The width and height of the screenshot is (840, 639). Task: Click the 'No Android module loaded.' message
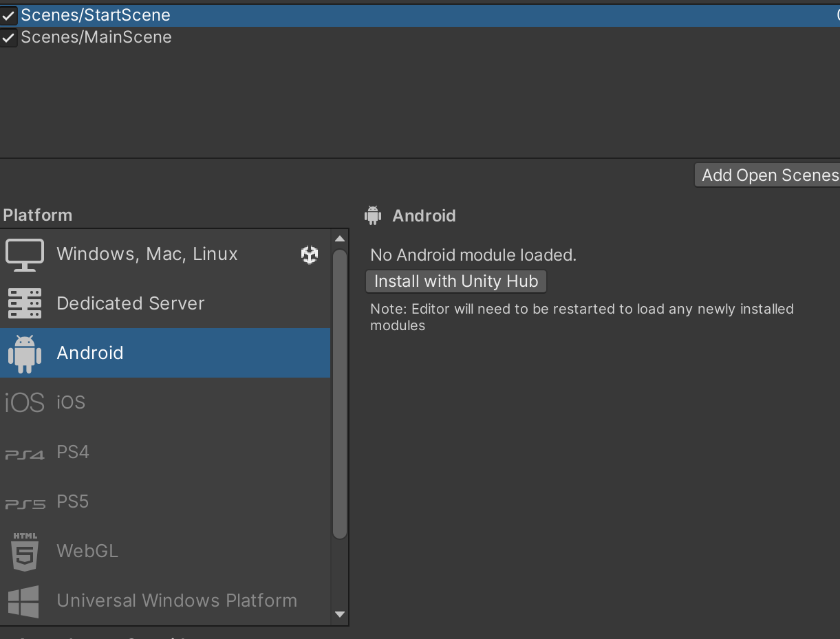pos(473,255)
